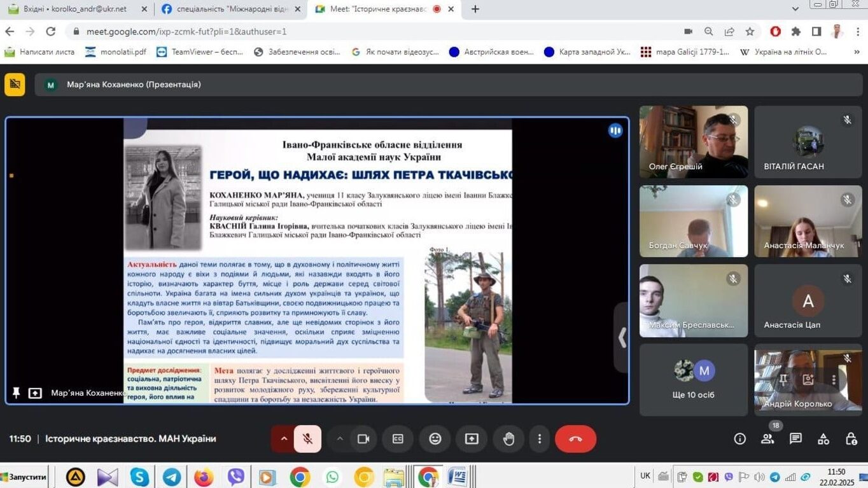Click the present screen icon

[472, 439]
